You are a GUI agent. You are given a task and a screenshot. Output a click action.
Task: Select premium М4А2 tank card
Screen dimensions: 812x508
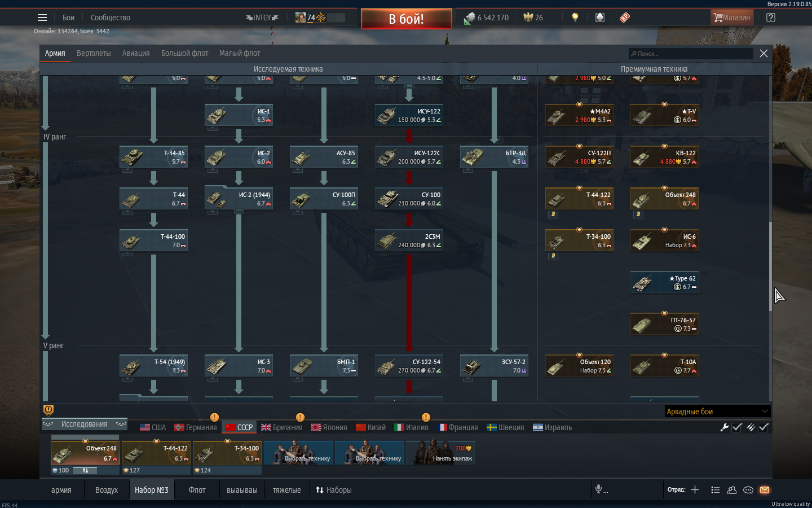(579, 115)
